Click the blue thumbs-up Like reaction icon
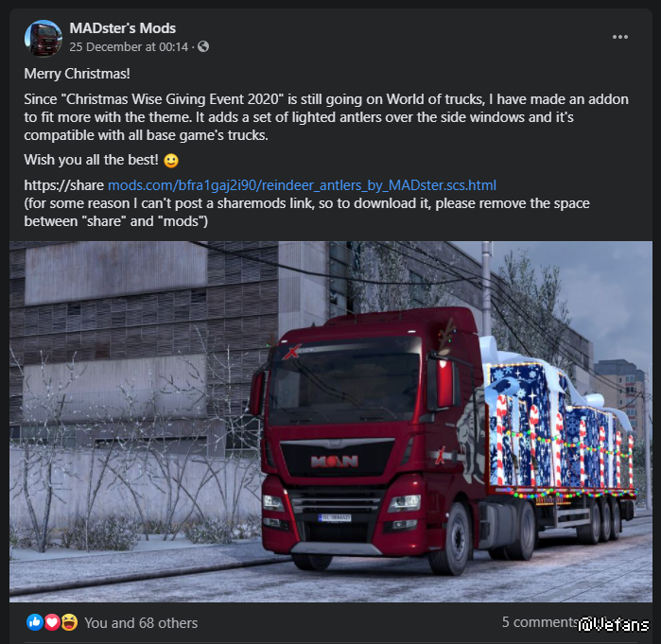 click(x=35, y=622)
